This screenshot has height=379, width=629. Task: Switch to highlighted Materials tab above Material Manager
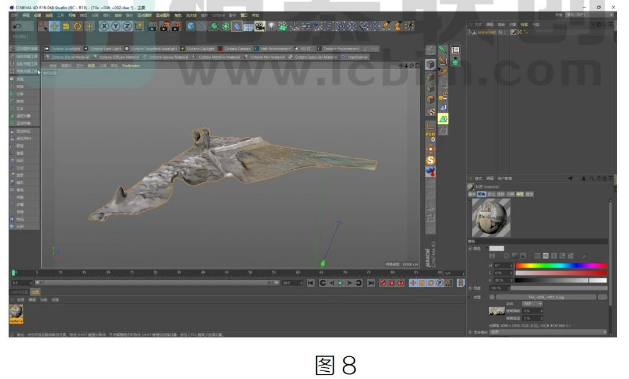pyautogui.click(x=36, y=292)
